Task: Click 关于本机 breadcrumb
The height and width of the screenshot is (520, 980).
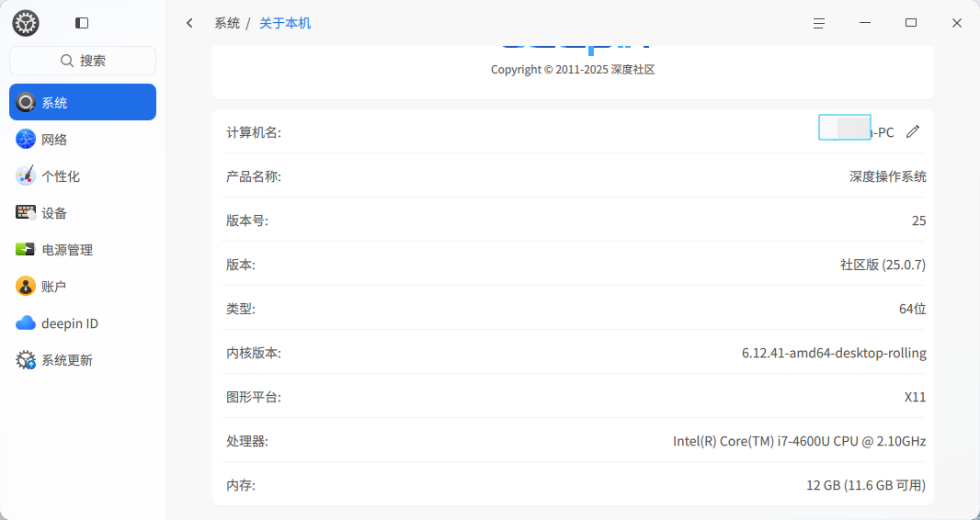Action: (x=285, y=23)
